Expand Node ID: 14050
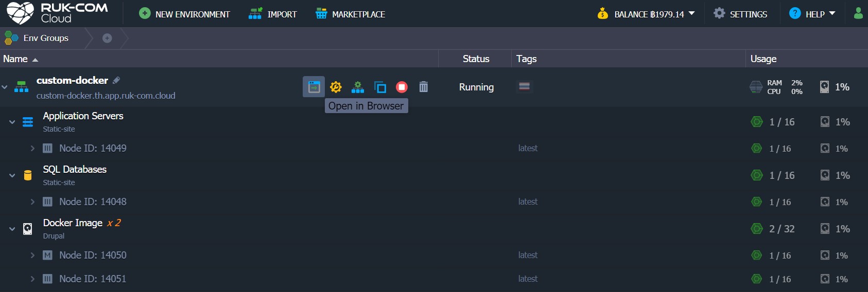 32,255
